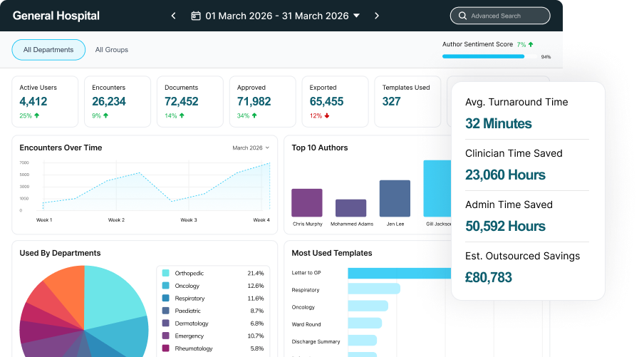
Task: Click the magnifier icon in Advanced Search
Action: (x=464, y=16)
